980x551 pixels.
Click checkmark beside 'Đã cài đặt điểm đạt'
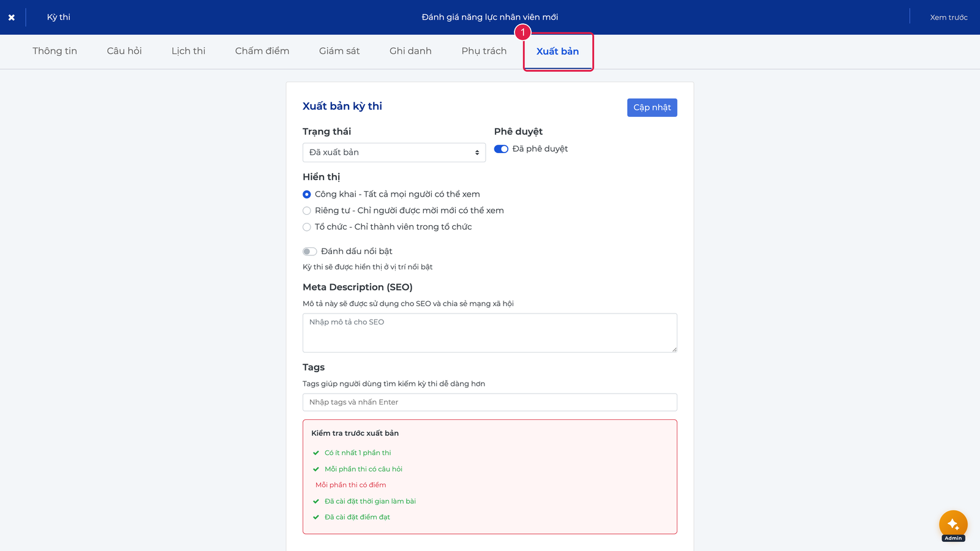[x=316, y=517]
